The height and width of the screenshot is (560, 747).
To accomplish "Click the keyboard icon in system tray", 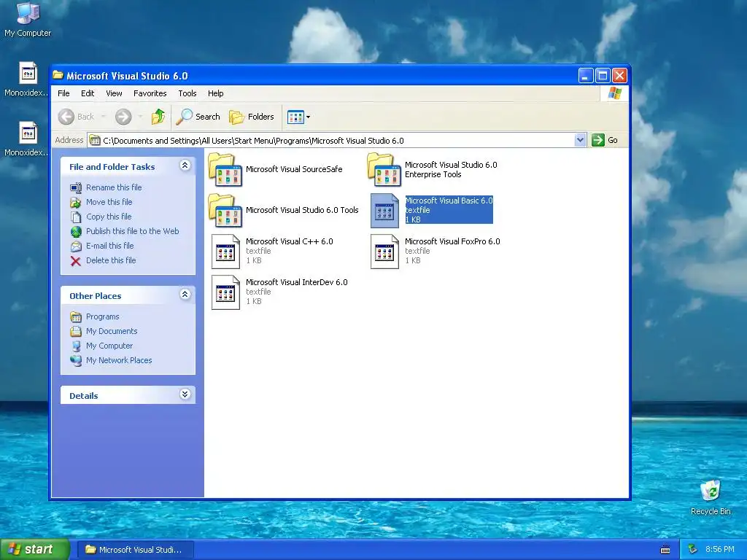I will pyautogui.click(x=665, y=550).
